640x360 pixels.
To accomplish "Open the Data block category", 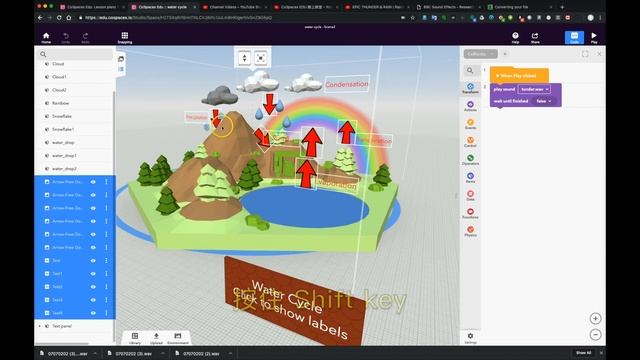I will [470, 196].
